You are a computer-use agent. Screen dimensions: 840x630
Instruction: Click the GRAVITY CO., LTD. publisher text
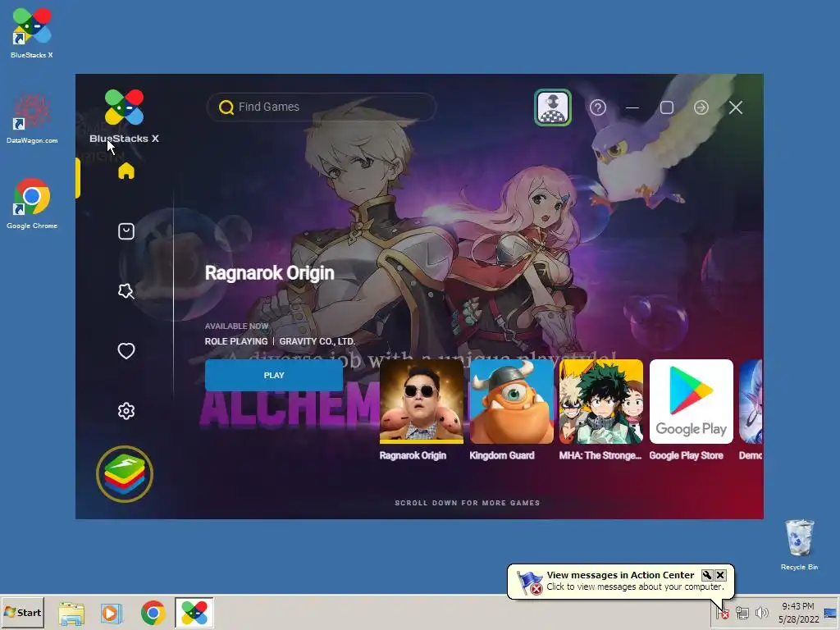[x=317, y=341]
